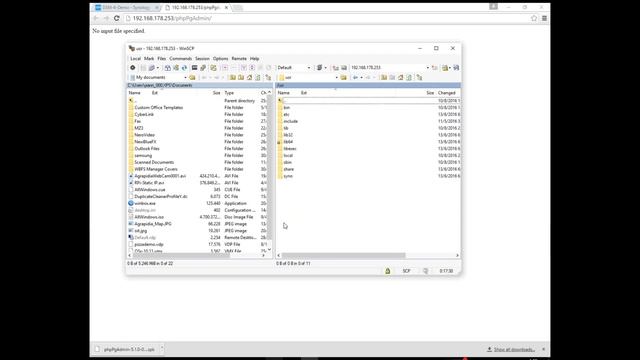Click the encryption lock status icon
640x360 pixels.
tap(388, 271)
